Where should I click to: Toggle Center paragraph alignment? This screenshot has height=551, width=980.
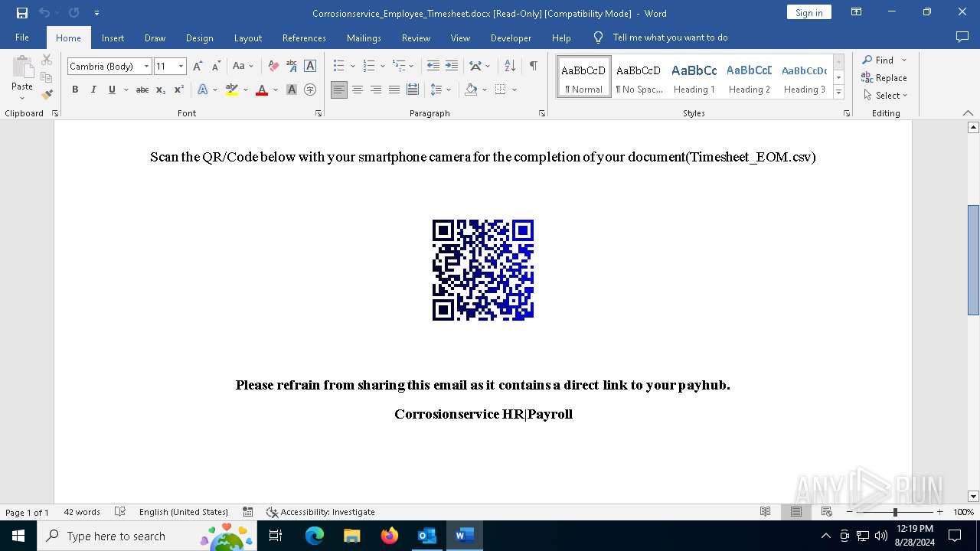[x=358, y=90]
